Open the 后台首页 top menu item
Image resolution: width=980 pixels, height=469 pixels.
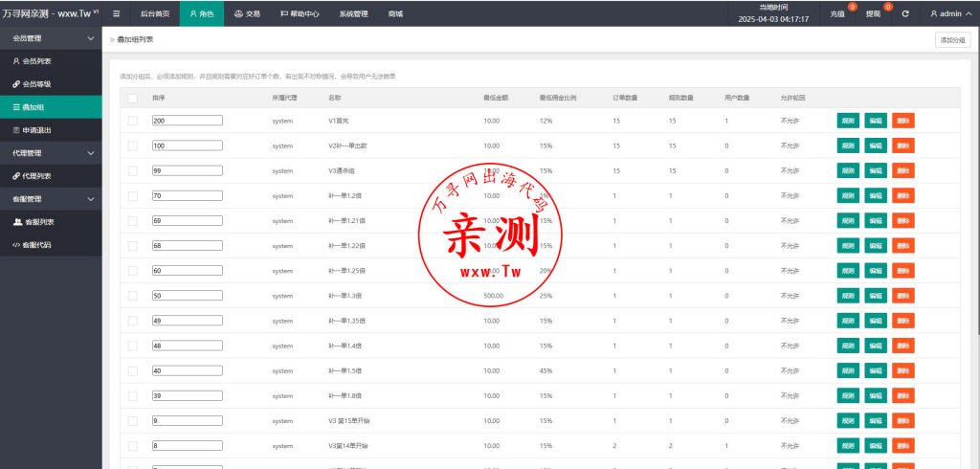pos(154,13)
